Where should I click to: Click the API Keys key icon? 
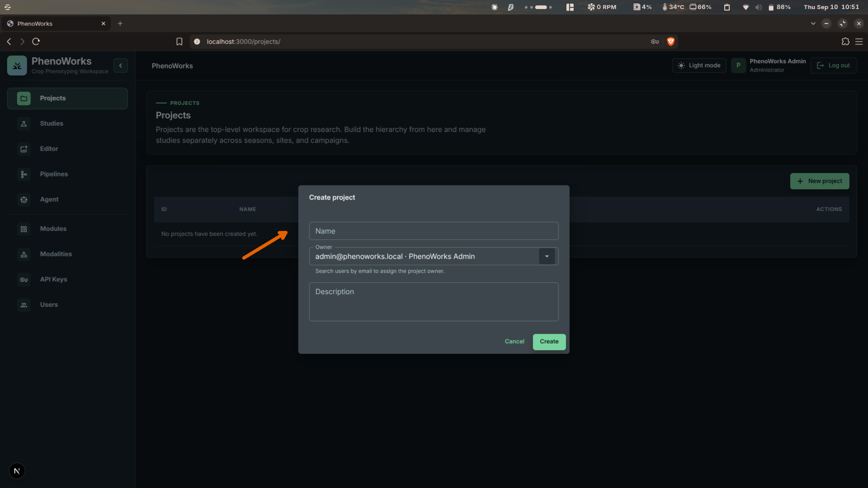(24, 280)
